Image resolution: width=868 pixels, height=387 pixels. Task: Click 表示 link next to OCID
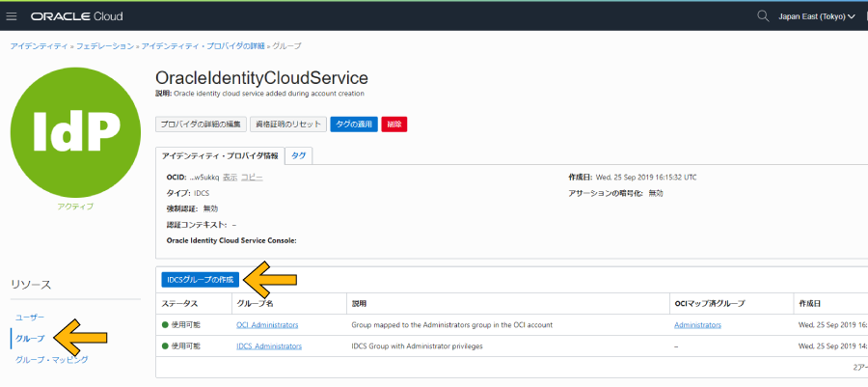click(x=230, y=178)
